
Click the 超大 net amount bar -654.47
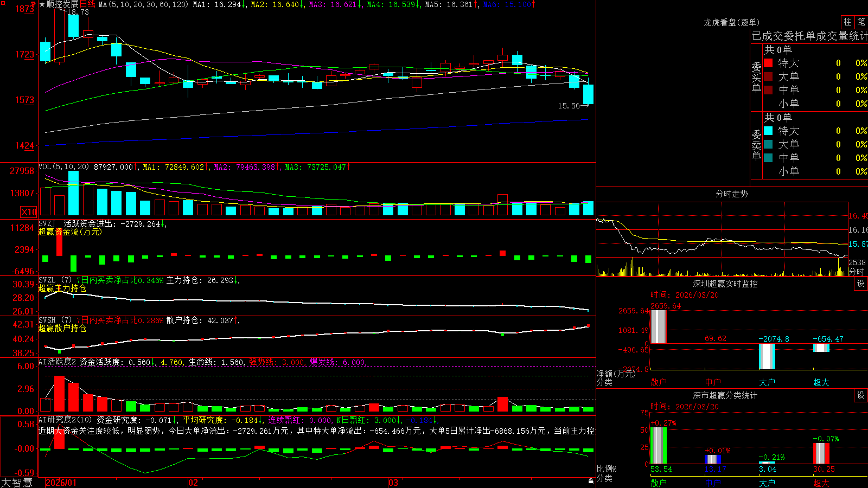point(821,348)
